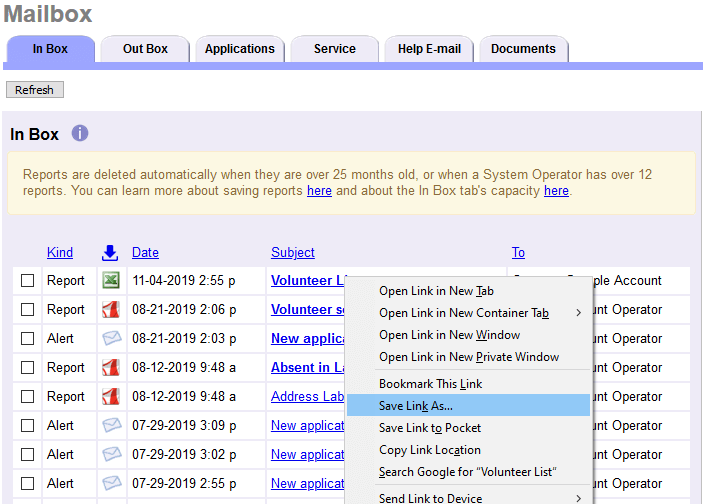Click the download column header icon
The image size is (720, 504).
[x=110, y=252]
